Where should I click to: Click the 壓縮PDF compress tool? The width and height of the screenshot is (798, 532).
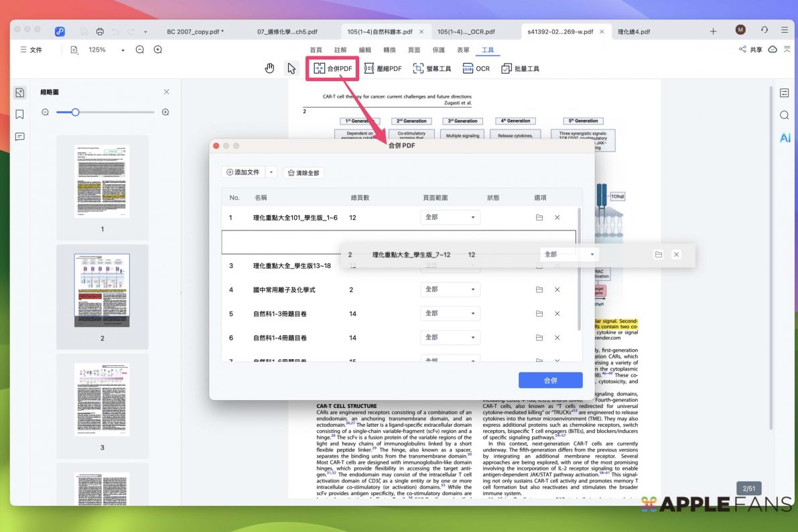click(x=383, y=68)
